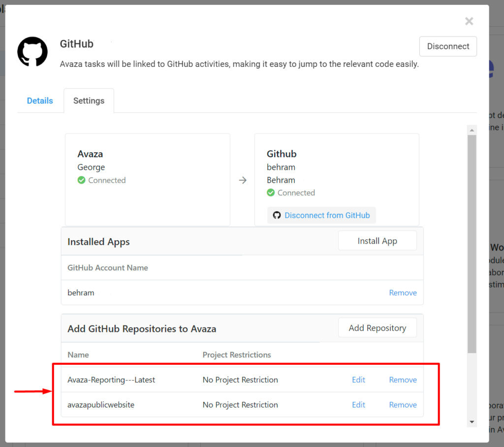Click the behram account name row
The height and width of the screenshot is (447, 504).
coord(242,292)
